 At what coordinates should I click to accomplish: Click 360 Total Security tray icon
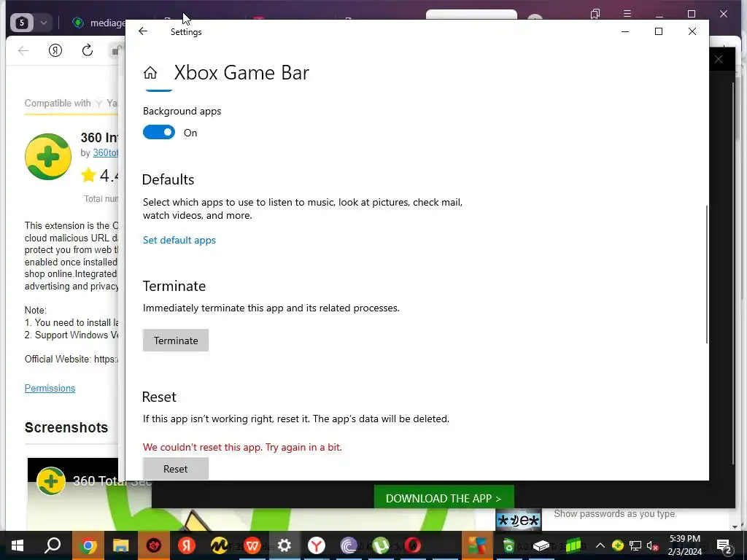[x=617, y=545]
